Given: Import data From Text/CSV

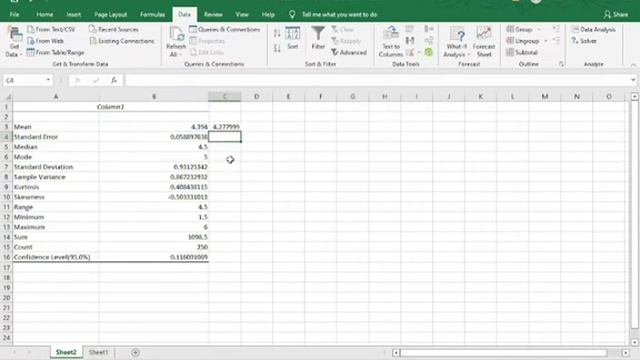Looking at the screenshot, I should click(x=51, y=29).
